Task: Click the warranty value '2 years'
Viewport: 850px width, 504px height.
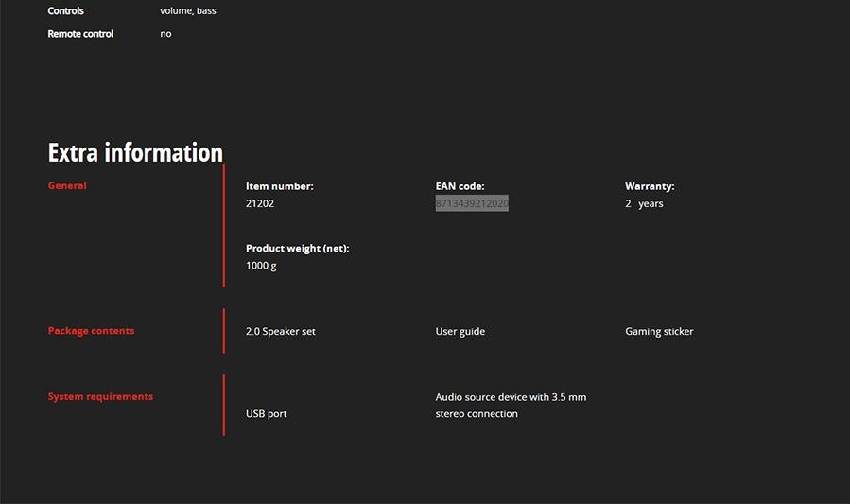Action: (644, 203)
